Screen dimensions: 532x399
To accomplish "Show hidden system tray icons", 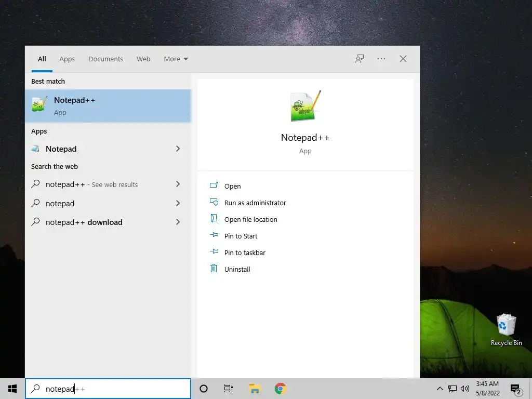I will (440, 389).
